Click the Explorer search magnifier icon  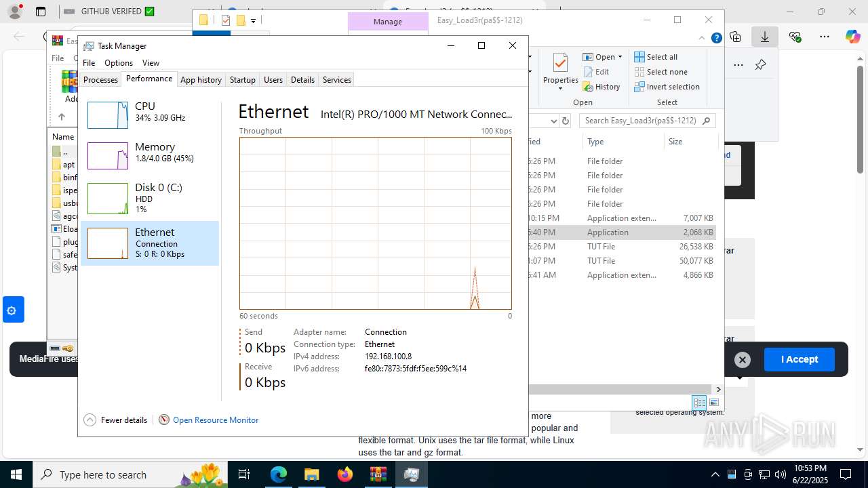(x=707, y=121)
